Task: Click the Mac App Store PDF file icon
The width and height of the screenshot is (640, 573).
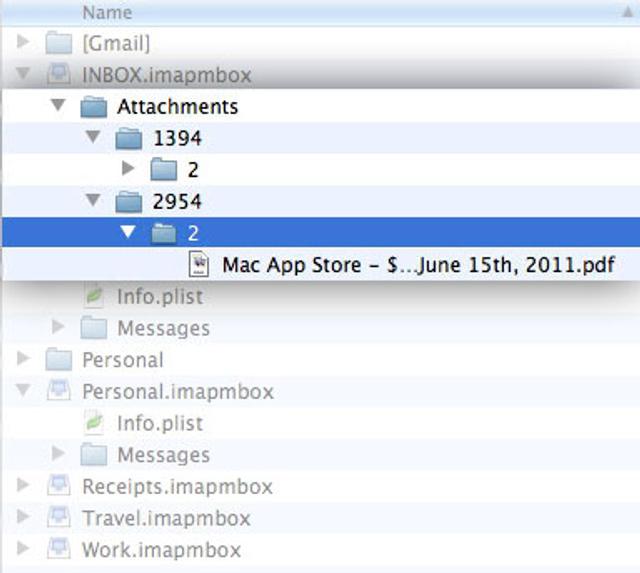Action: 199,264
